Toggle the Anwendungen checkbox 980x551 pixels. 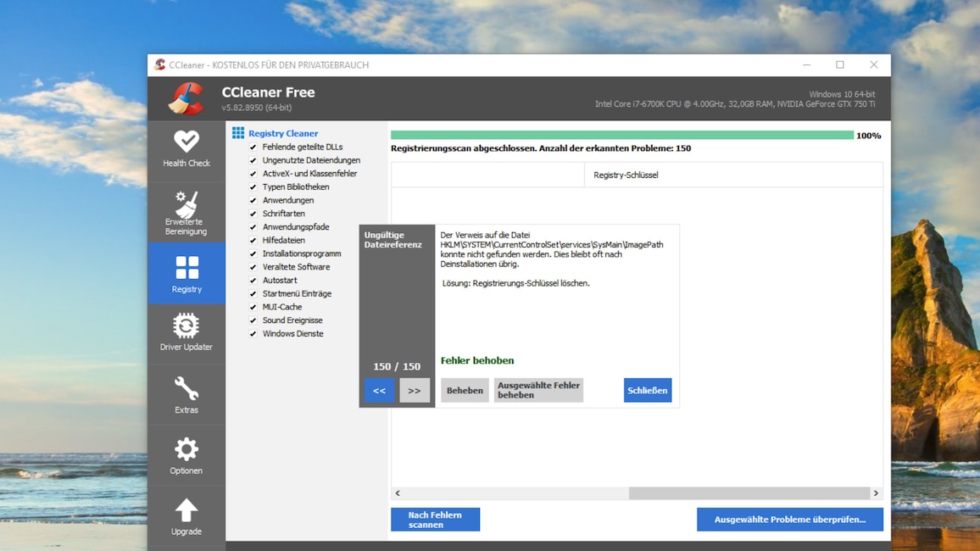point(253,201)
